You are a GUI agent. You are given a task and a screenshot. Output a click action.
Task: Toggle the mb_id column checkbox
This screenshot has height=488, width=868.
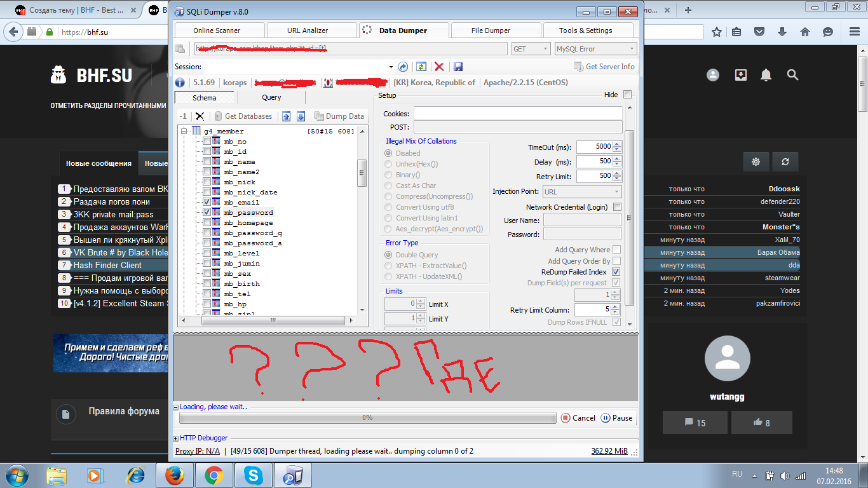pyautogui.click(x=207, y=151)
